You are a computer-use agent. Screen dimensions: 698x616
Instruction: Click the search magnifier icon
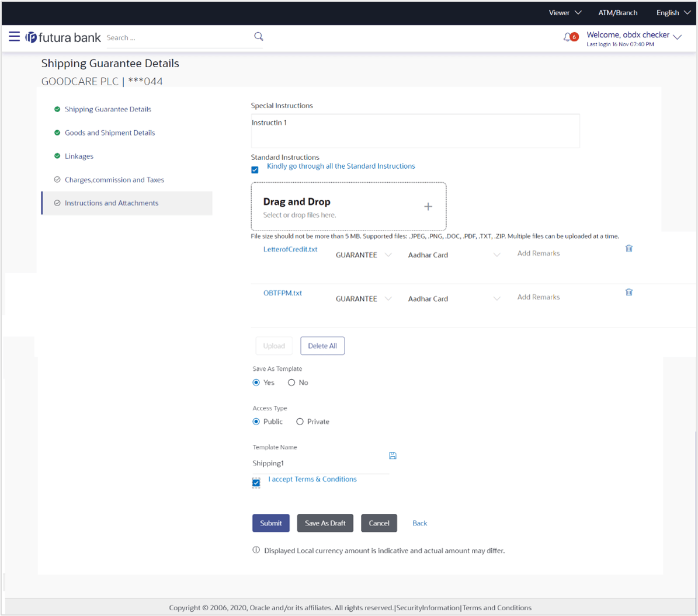259,37
